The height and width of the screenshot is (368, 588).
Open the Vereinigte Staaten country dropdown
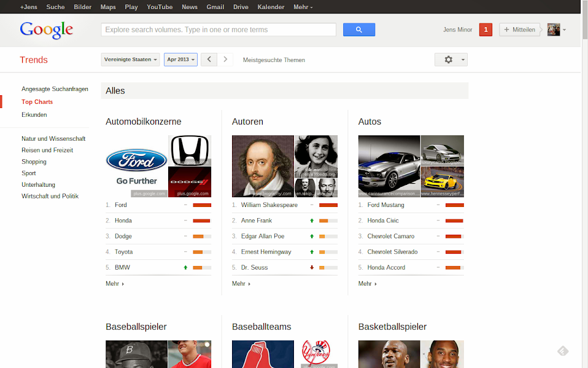pos(131,60)
